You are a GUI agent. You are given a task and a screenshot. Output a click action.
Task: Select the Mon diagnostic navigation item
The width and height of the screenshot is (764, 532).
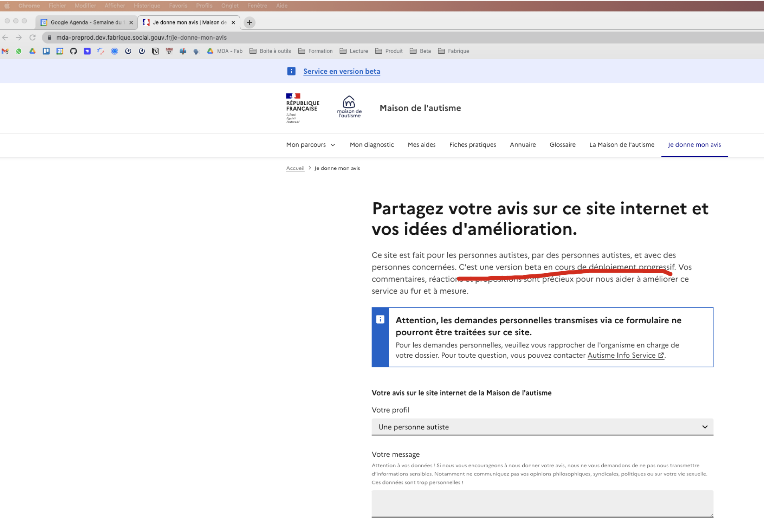[372, 145]
